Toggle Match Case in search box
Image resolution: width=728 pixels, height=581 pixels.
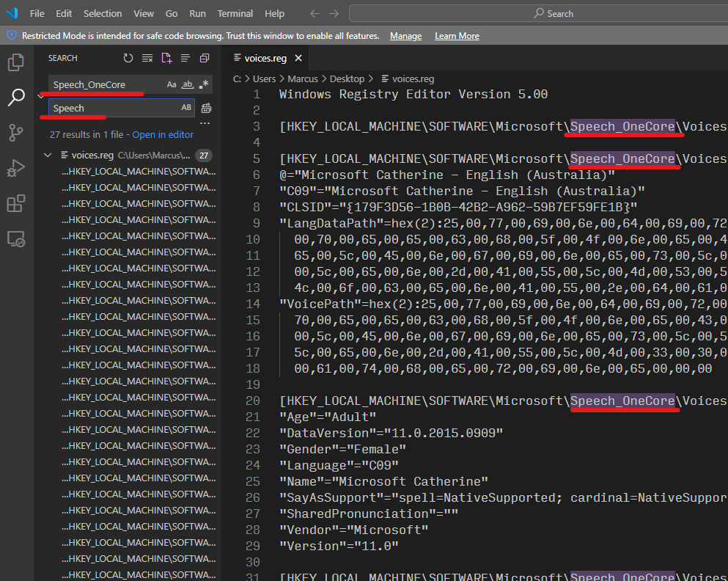(172, 84)
